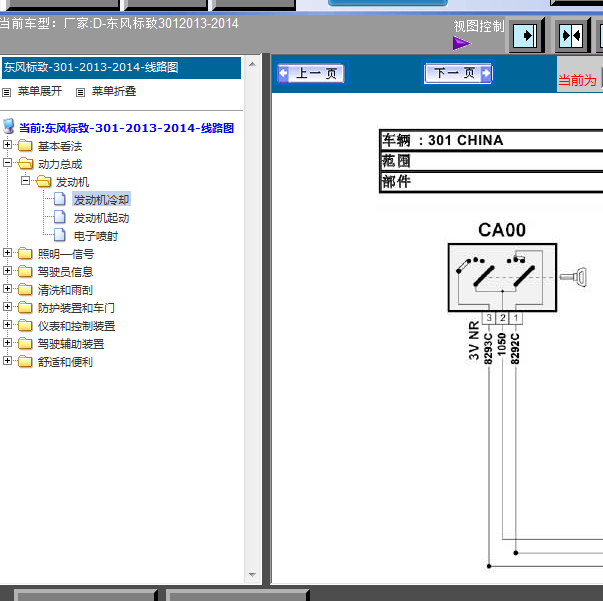Expand the 清洗和雨刮 folder
603x601 pixels.
tap(7, 288)
